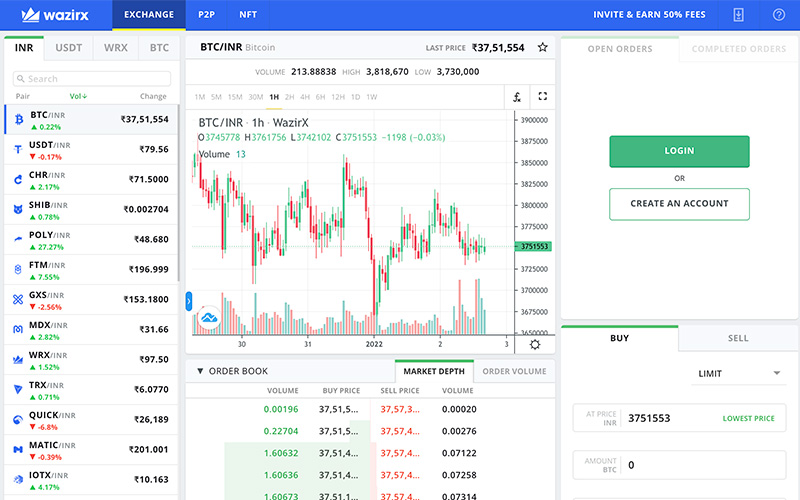Image resolution: width=800 pixels, height=500 pixels.
Task: Sort pairs by Change column
Action: pyautogui.click(x=153, y=96)
